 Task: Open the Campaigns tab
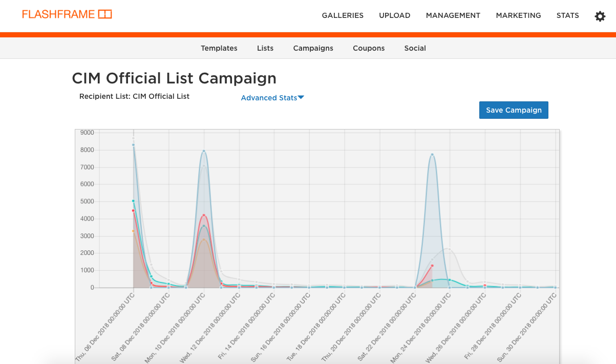click(x=313, y=48)
